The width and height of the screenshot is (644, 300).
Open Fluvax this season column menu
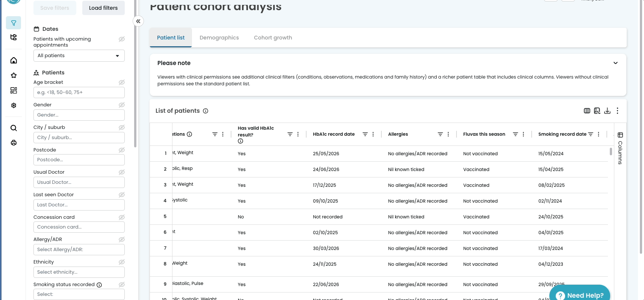pos(523,134)
